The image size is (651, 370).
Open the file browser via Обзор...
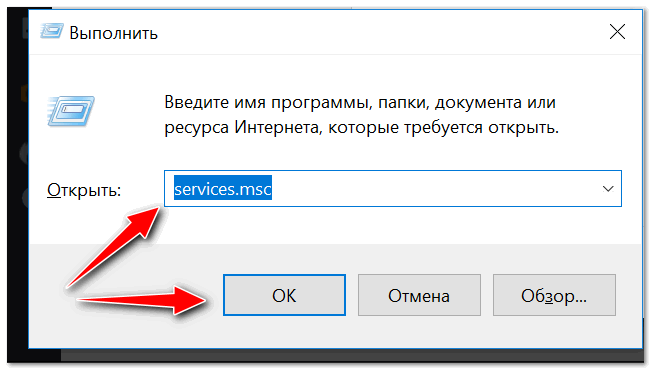[554, 295]
